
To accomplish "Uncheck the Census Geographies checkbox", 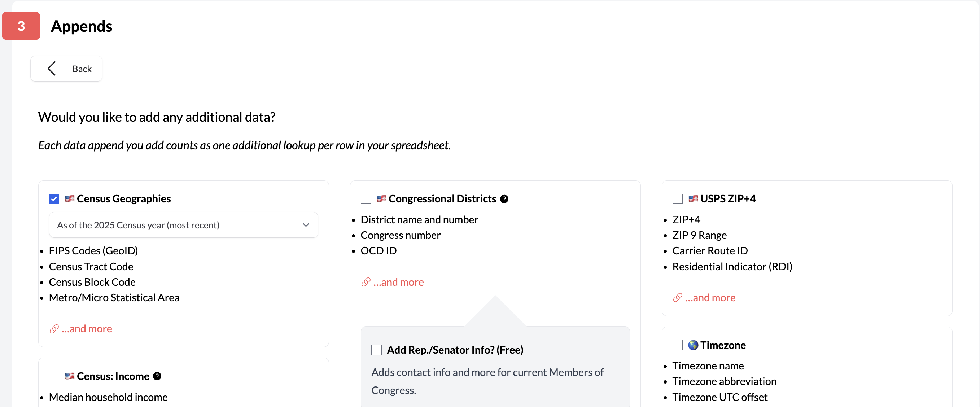I will [x=54, y=198].
